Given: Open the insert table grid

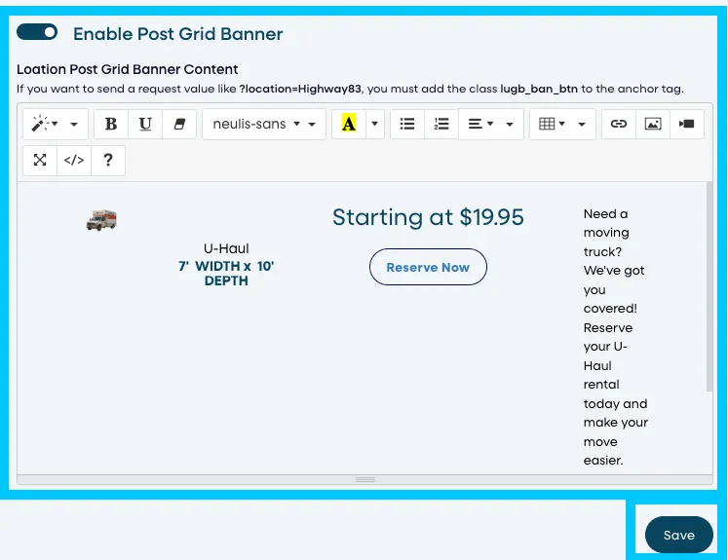Looking at the screenshot, I should [x=551, y=124].
